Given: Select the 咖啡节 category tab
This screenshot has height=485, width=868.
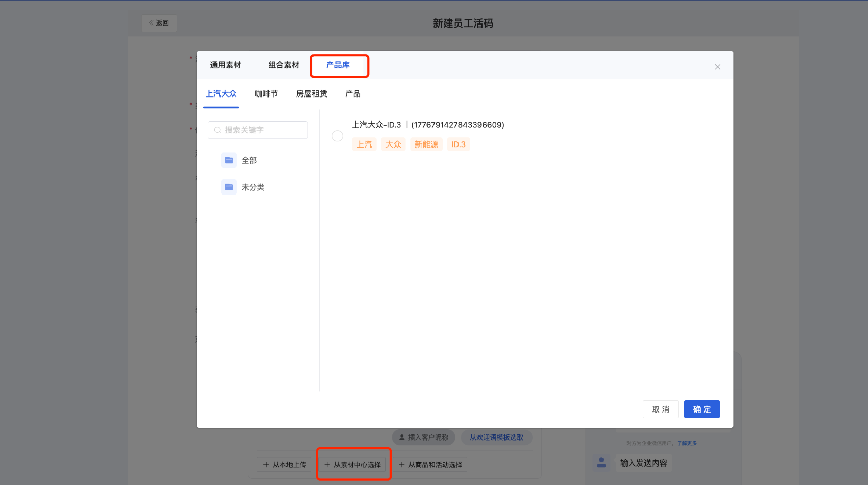Looking at the screenshot, I should click(x=267, y=94).
